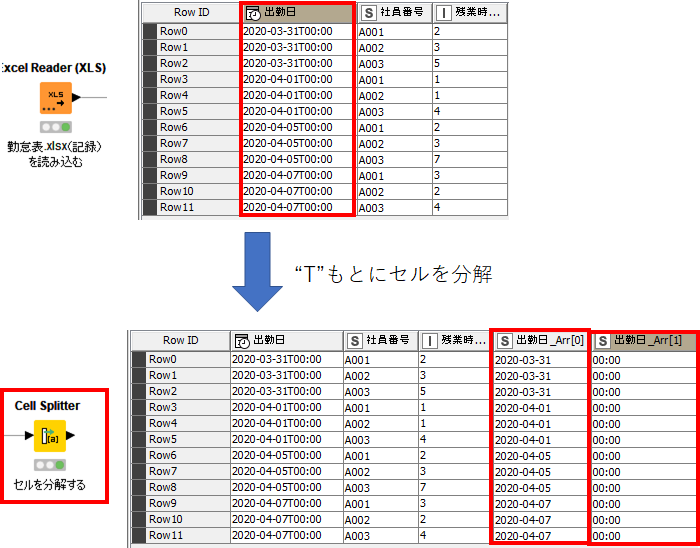Click the annotation 勤怠表.xlsx(記録)を読み込む
Screen dimensions: 700x548
(55, 154)
